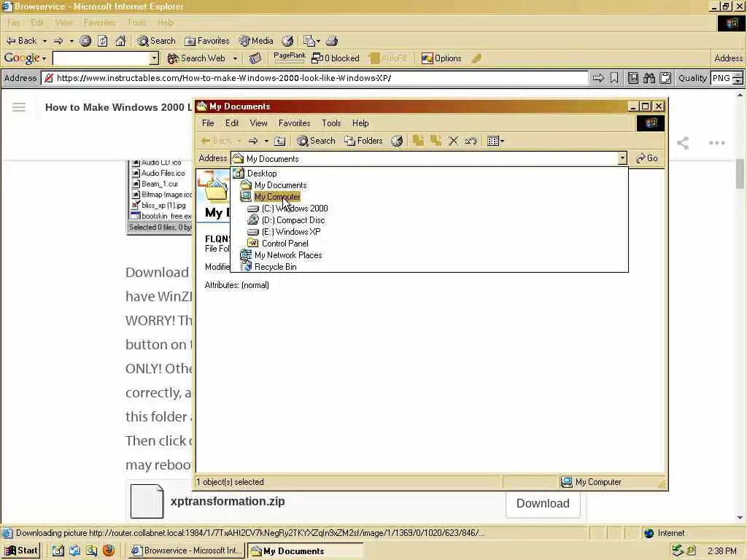Select Recycle Bin in dropdown list

[275, 267]
